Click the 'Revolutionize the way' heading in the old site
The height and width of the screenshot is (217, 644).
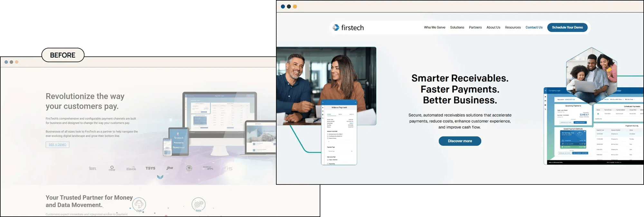pyautogui.click(x=85, y=96)
